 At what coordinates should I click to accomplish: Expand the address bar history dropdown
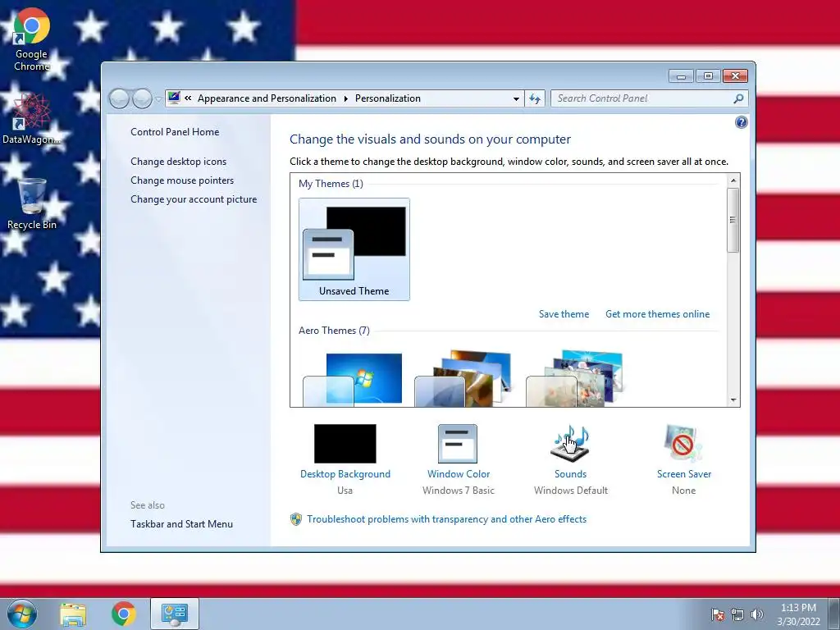(x=516, y=98)
